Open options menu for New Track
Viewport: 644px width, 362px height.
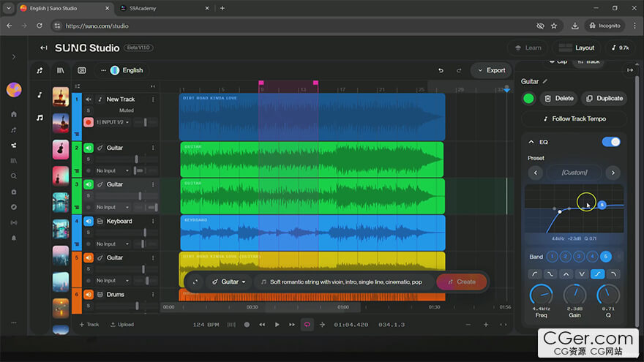[x=153, y=99]
